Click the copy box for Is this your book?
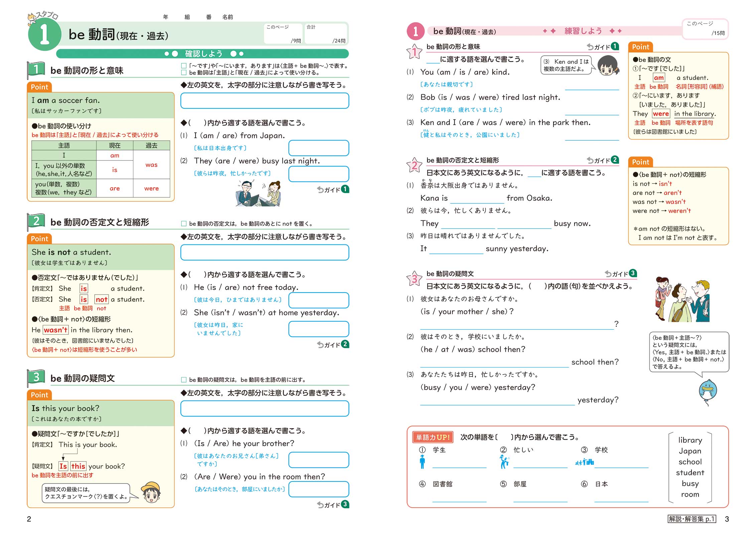 point(265,409)
